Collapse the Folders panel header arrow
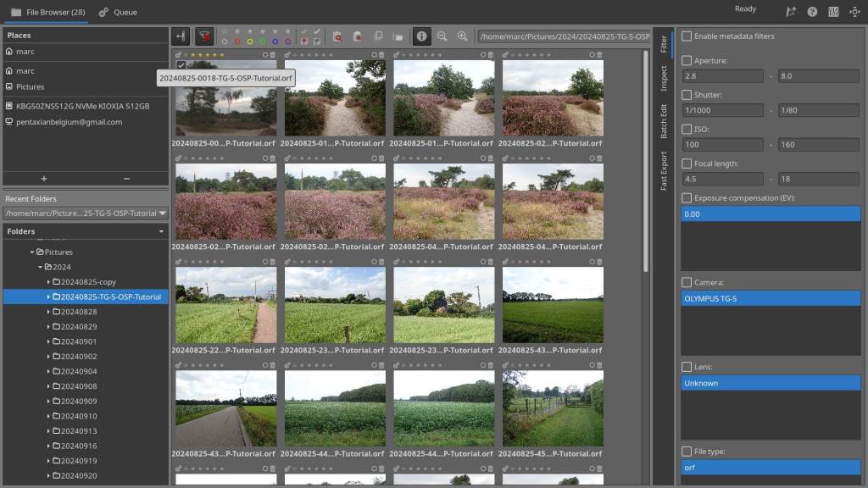 (161, 231)
